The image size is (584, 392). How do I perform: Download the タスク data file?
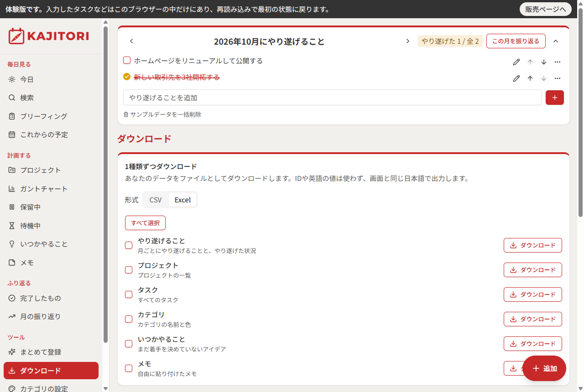click(533, 294)
